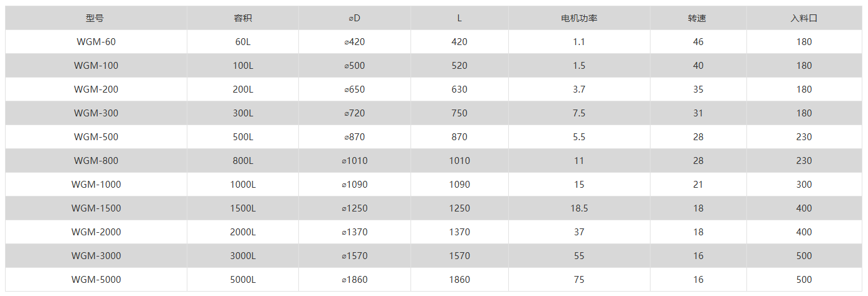Click the 18.5 motor power cell

tap(578, 208)
